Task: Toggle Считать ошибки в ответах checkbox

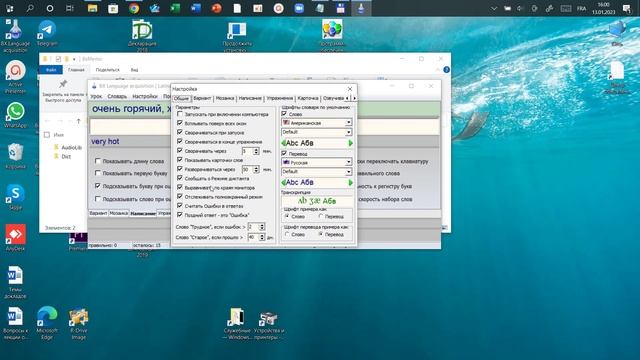Action: (x=180, y=206)
